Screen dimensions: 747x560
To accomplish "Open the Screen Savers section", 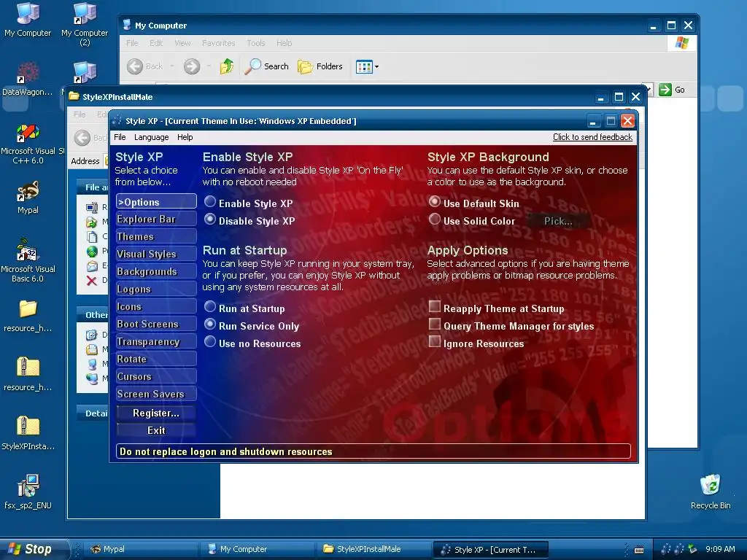I will [156, 394].
